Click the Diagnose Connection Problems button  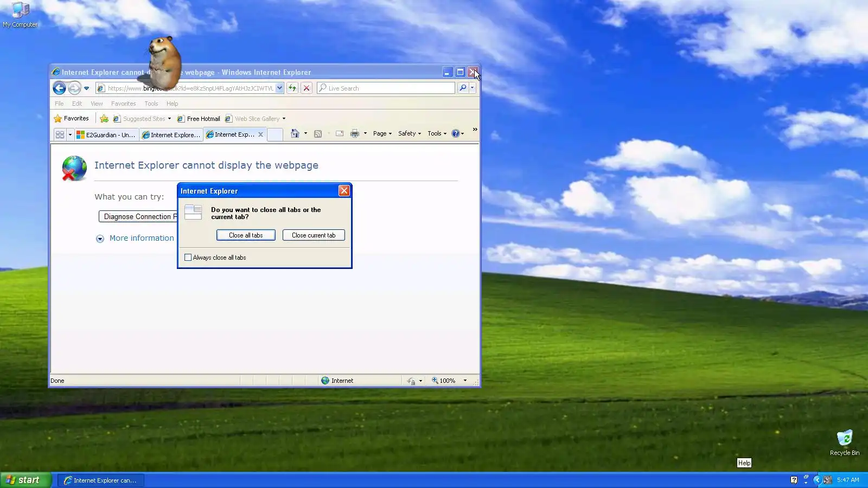138,216
